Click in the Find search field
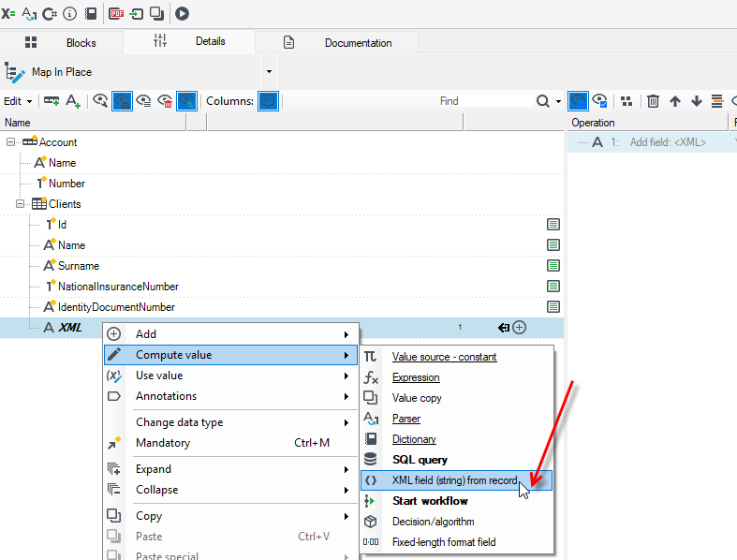The image size is (737, 560). tap(484, 101)
